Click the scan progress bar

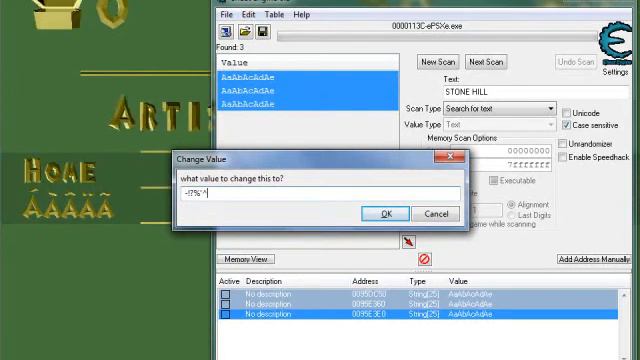(x=438, y=37)
